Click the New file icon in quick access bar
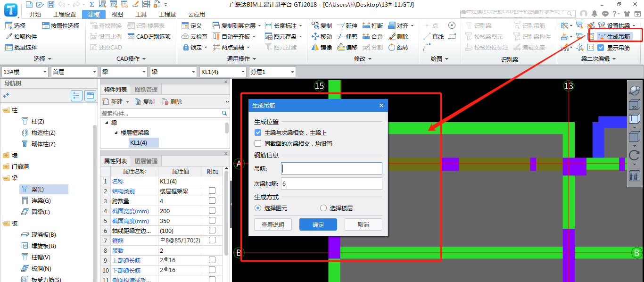The height and width of the screenshot is (282, 644). pos(29,4)
